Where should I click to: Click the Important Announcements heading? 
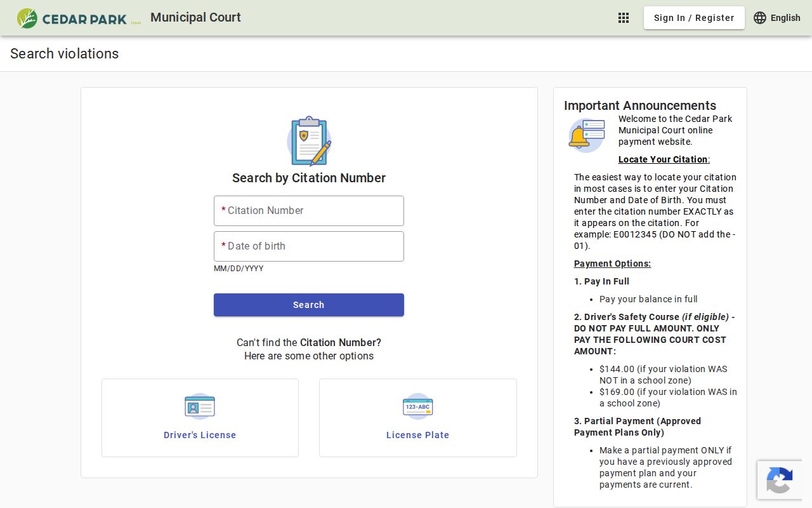tap(640, 105)
